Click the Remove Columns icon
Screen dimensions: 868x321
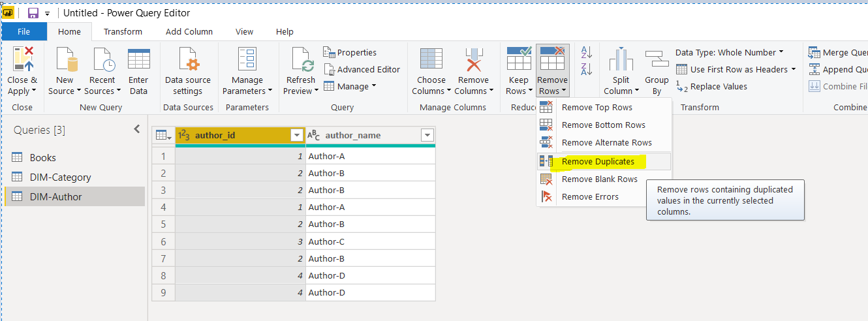click(x=474, y=59)
